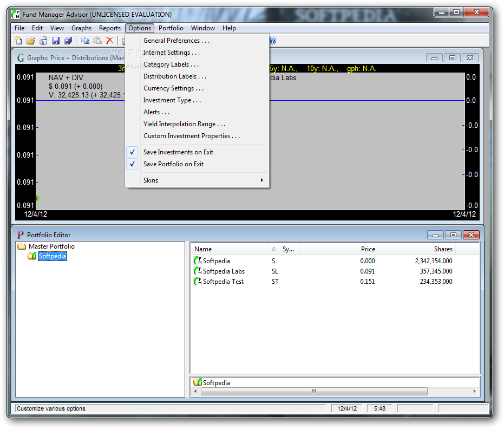The width and height of the screenshot is (504, 429).
Task: Select Master Portfolio tree node
Action: click(51, 246)
